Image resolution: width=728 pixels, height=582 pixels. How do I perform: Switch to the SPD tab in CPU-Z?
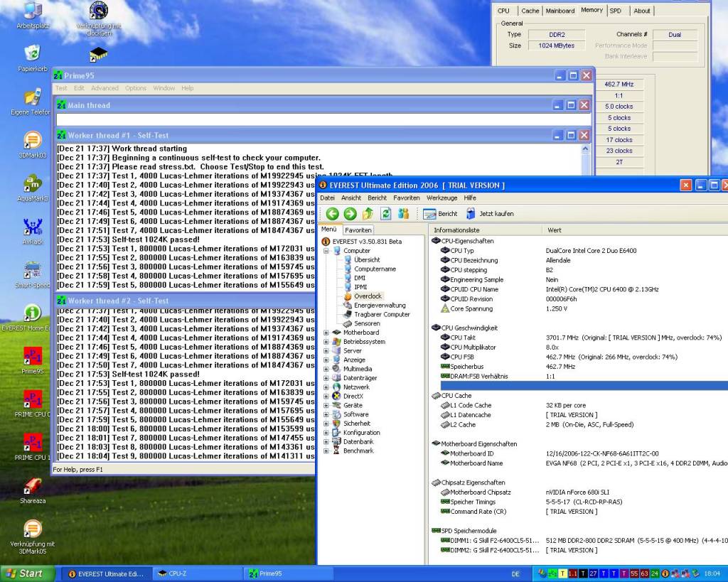(x=615, y=11)
